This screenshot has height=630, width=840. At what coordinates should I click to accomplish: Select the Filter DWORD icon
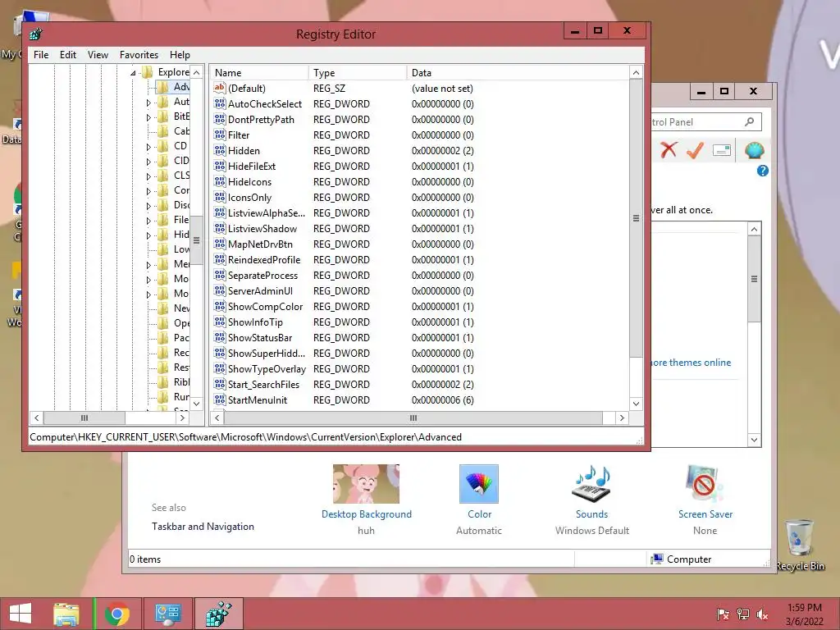click(x=220, y=135)
